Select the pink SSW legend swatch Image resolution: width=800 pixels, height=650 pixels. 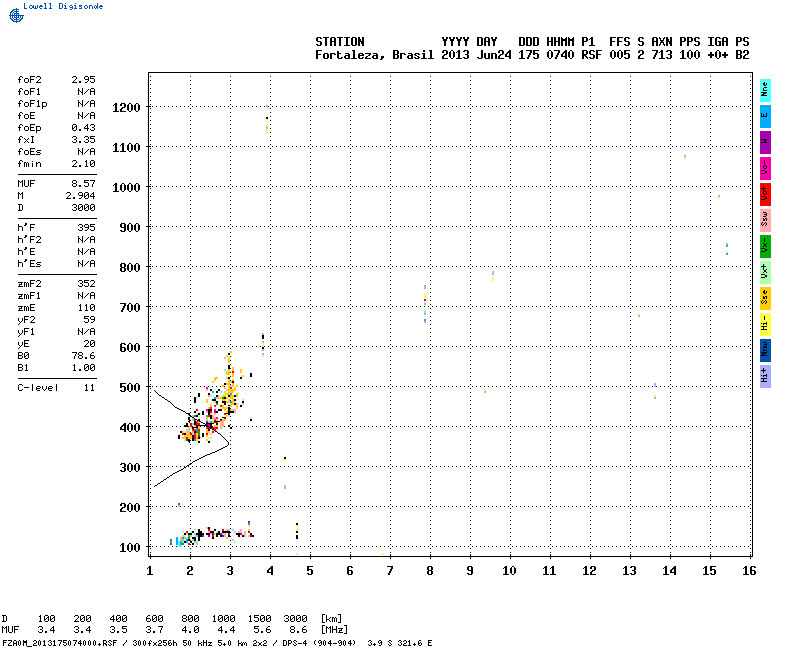(765, 220)
